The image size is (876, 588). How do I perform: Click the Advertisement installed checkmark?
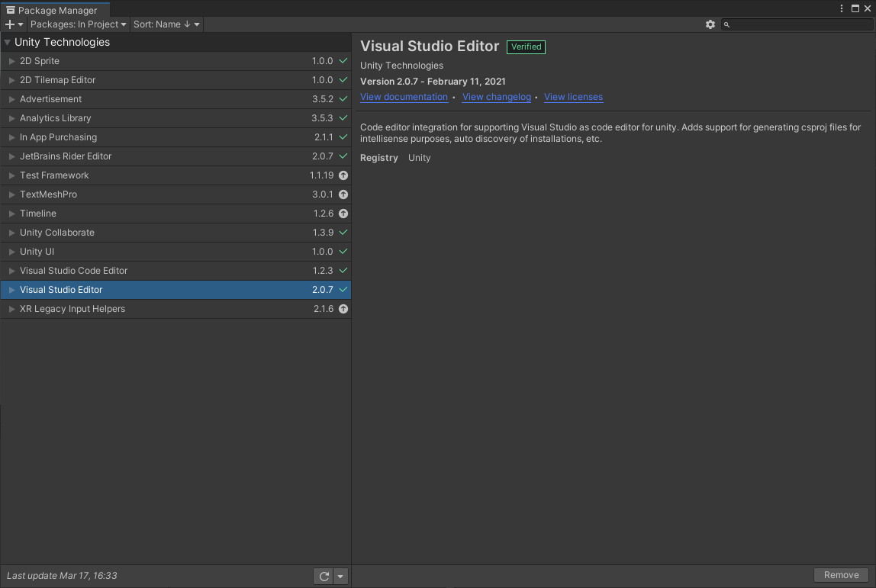[x=343, y=99]
